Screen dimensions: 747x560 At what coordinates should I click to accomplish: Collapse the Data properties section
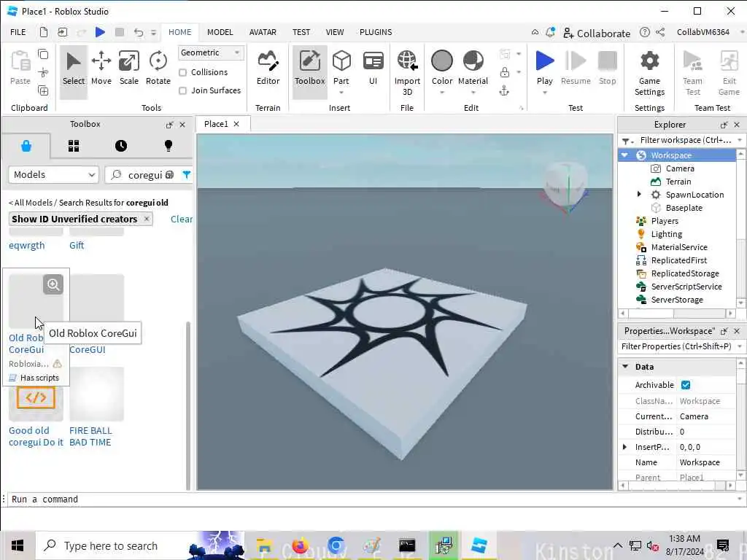click(625, 366)
